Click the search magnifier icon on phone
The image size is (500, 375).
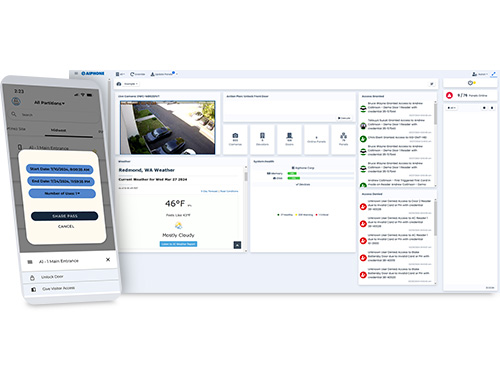pyautogui.click(x=14, y=114)
